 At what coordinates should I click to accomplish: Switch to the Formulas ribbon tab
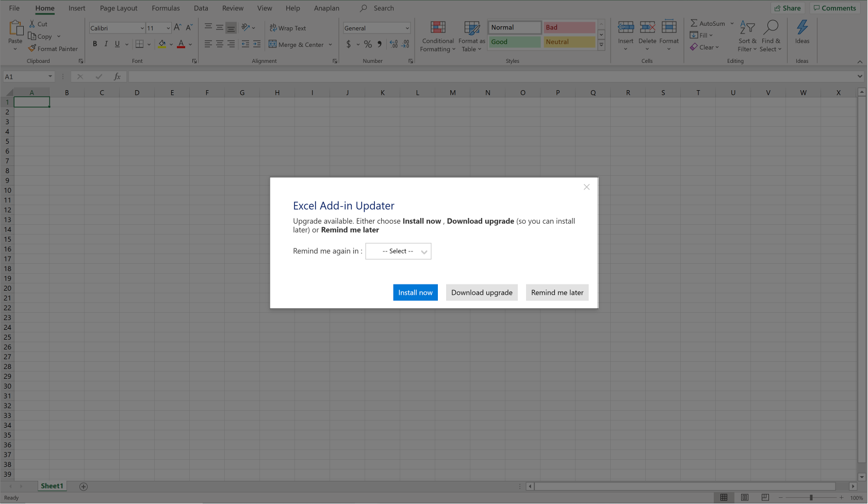click(166, 8)
